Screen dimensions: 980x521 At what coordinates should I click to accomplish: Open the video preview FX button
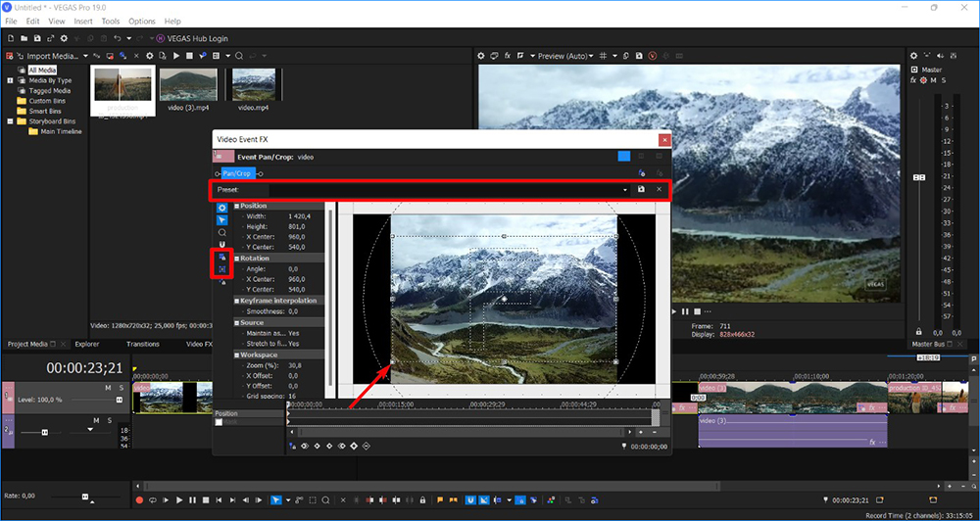tap(508, 56)
